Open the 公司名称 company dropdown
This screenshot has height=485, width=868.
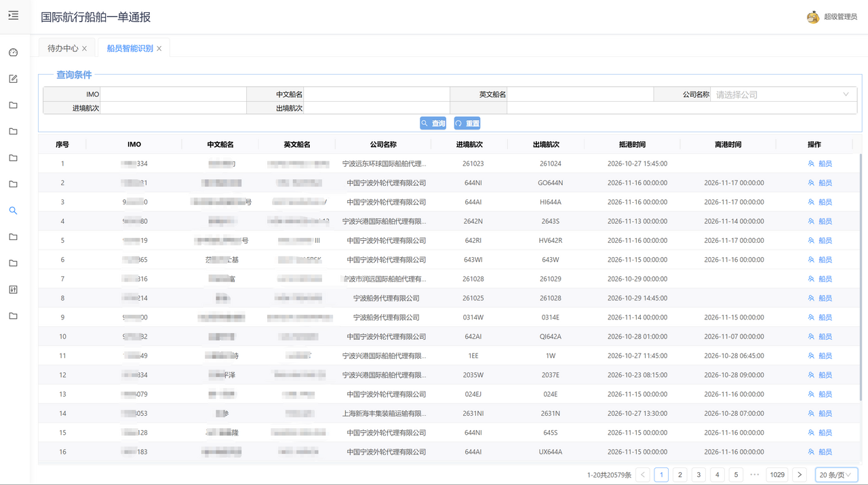coord(783,94)
